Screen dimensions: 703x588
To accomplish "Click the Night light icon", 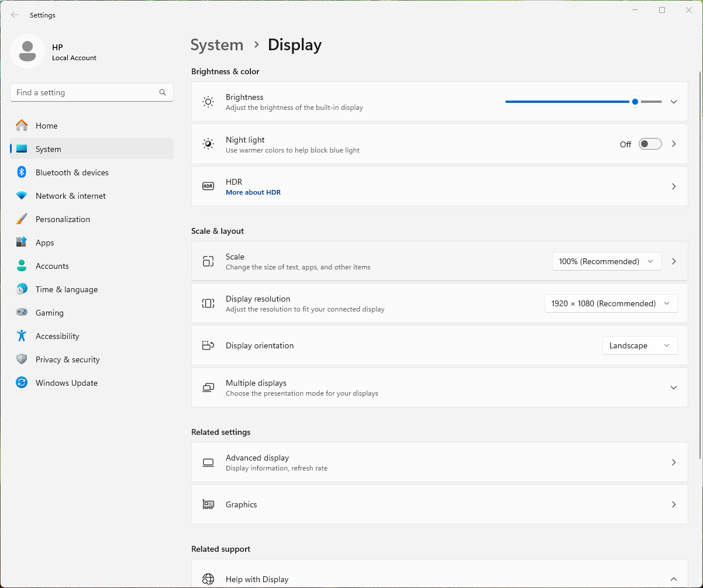I will (x=208, y=144).
